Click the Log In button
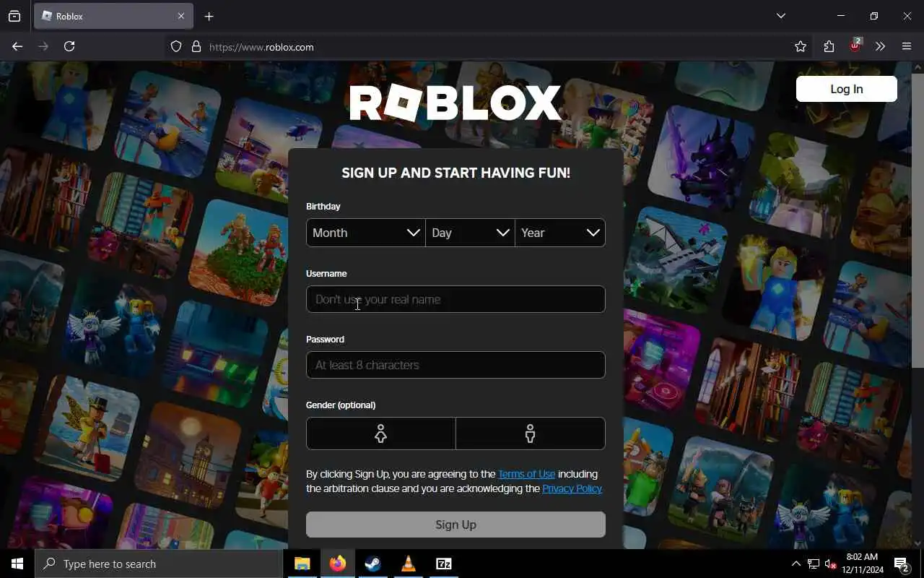The image size is (924, 578). [x=847, y=89]
